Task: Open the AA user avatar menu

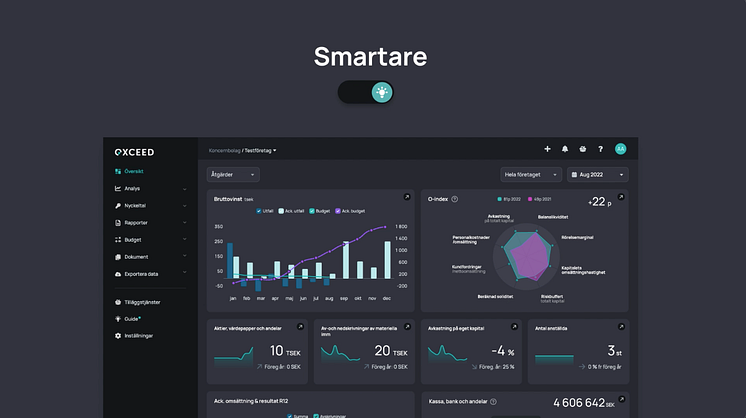Action: pyautogui.click(x=620, y=149)
